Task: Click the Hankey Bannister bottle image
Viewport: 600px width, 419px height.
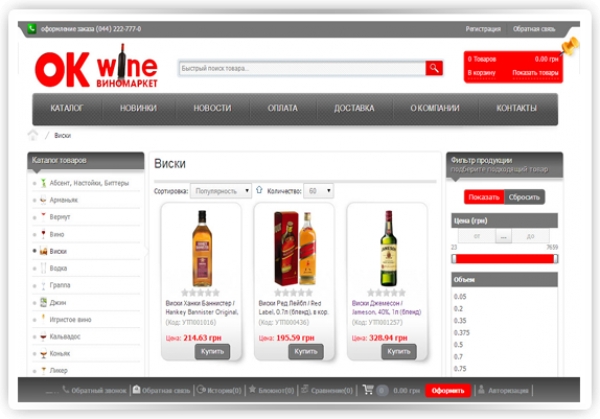Action: 202,248
